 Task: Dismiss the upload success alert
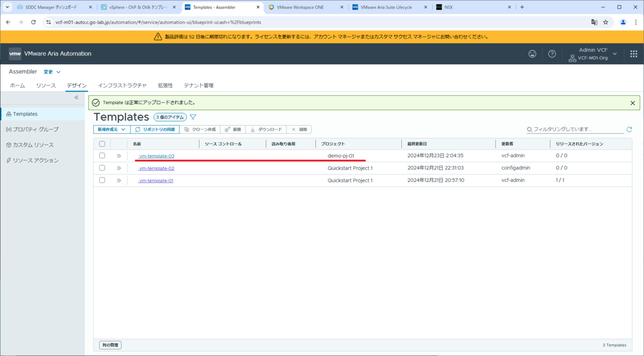632,102
